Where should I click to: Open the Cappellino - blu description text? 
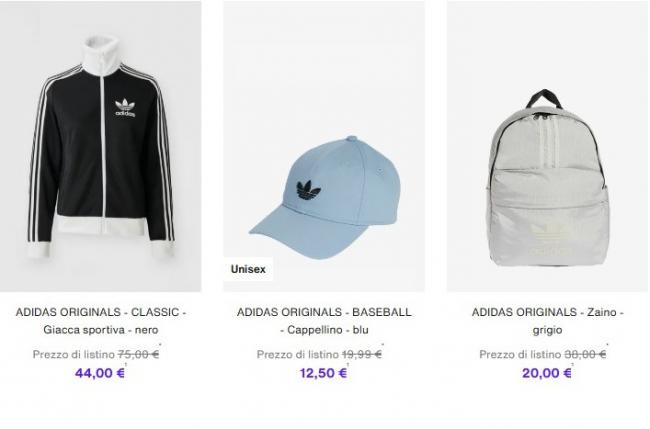pos(324,330)
